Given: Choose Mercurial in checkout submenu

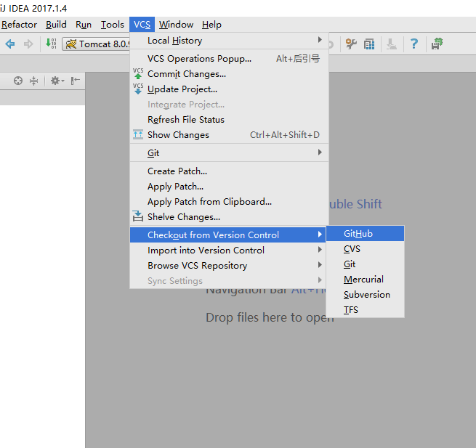Looking at the screenshot, I should point(366,280).
